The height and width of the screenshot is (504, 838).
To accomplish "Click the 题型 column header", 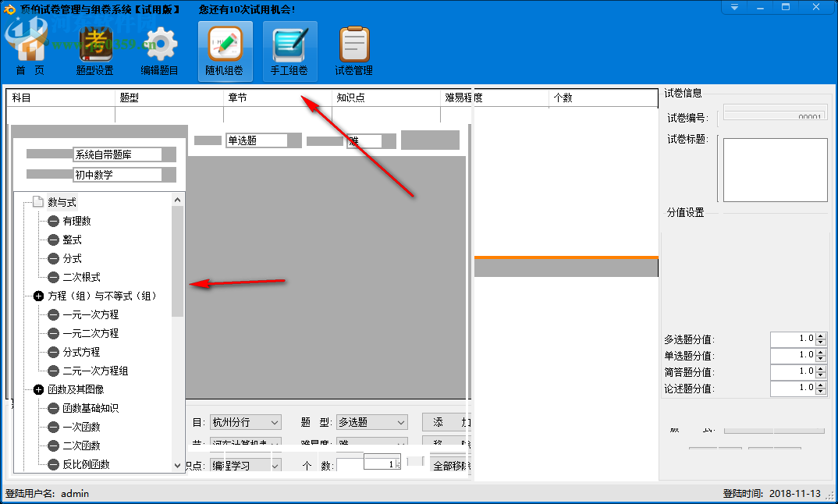I will 169,98.
